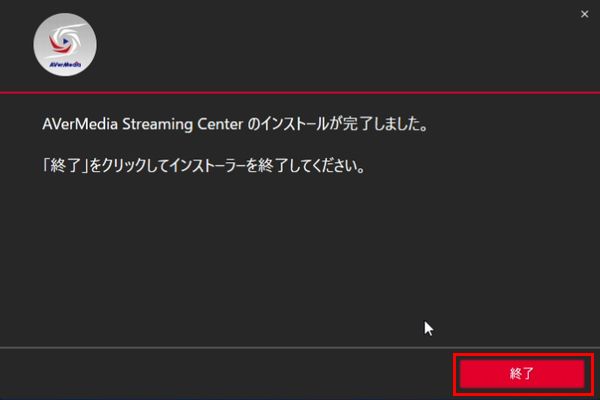The height and width of the screenshot is (400, 600).
Task: Click the word インストール in the first line
Action: click(294, 124)
